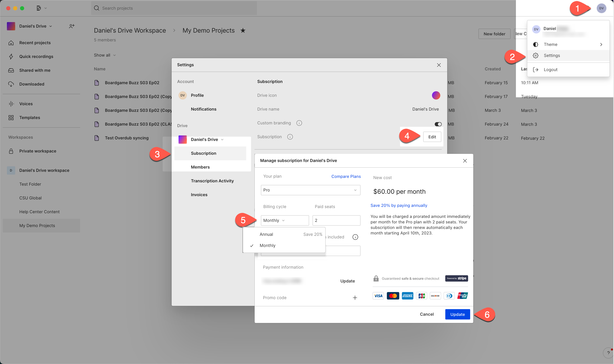The image size is (614, 364).
Task: Click Daniel's Drive Workspace breadcrumb
Action: (x=130, y=30)
